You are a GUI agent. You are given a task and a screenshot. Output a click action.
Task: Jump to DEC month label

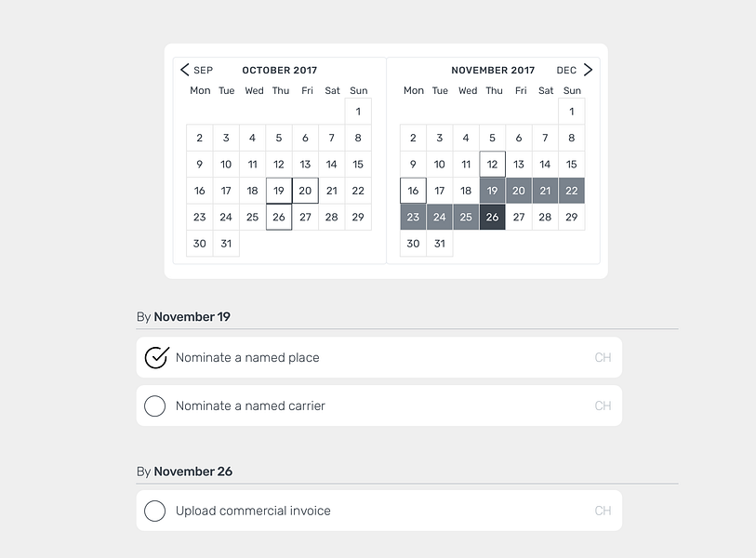click(566, 71)
